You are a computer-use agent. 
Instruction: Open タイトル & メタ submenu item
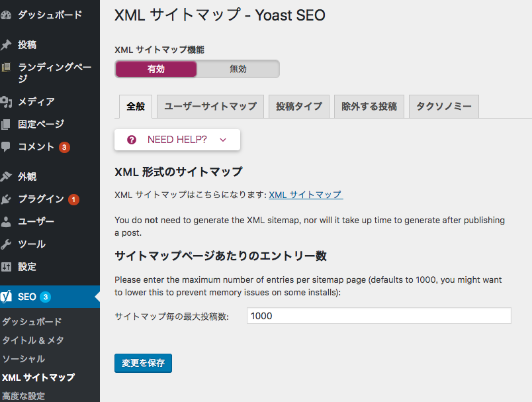point(33,340)
